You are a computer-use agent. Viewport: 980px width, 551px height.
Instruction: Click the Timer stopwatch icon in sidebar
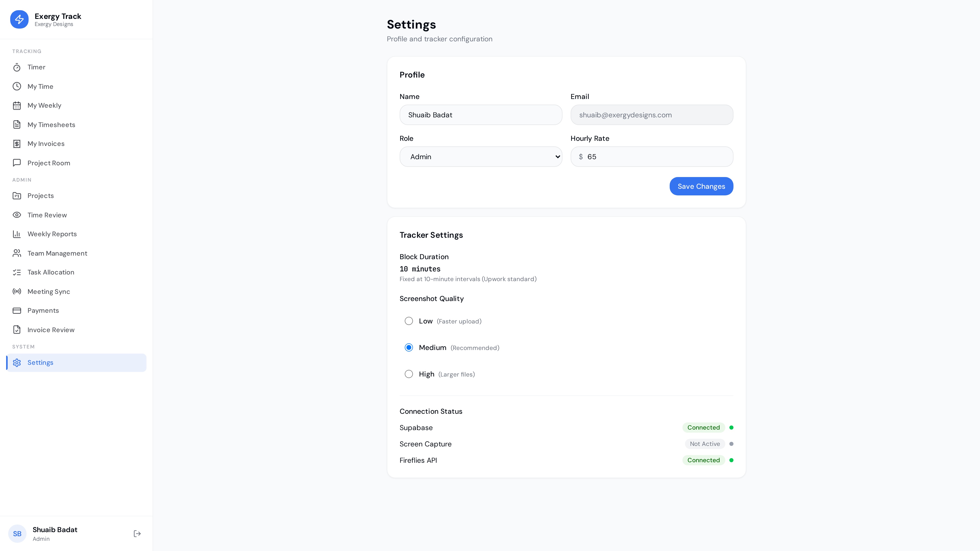(17, 67)
